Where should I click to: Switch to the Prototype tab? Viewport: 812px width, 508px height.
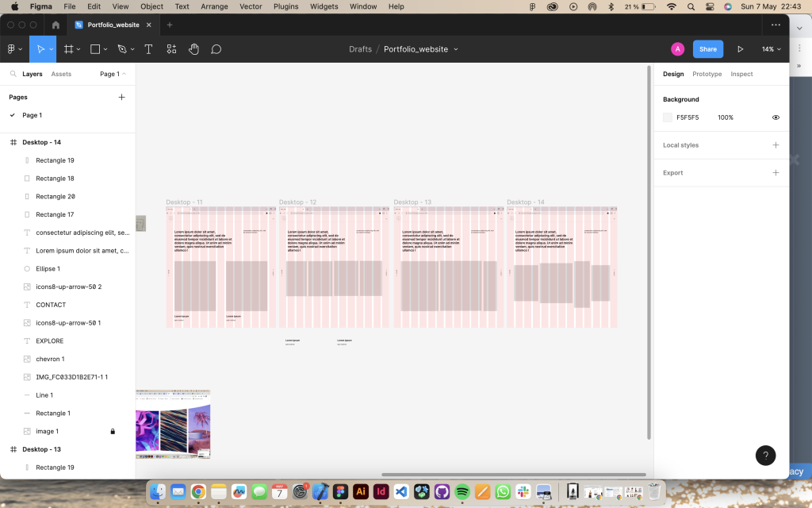point(707,74)
